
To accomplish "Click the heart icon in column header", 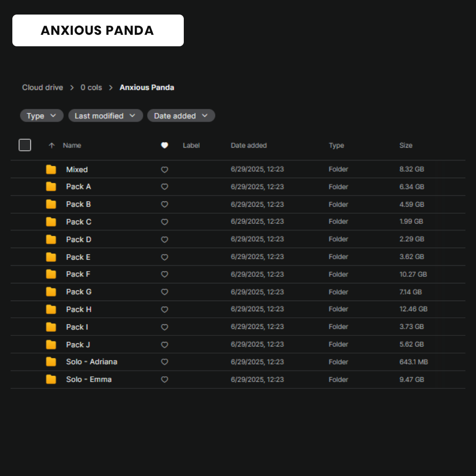I will 164,145.
